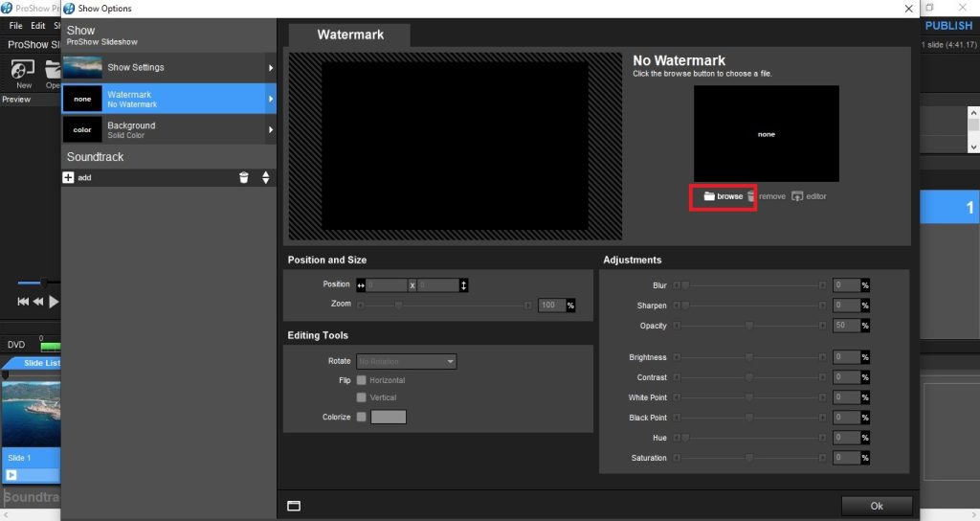This screenshot has width=980, height=521.
Task: Click the browse folder button for watermark
Action: tap(724, 196)
